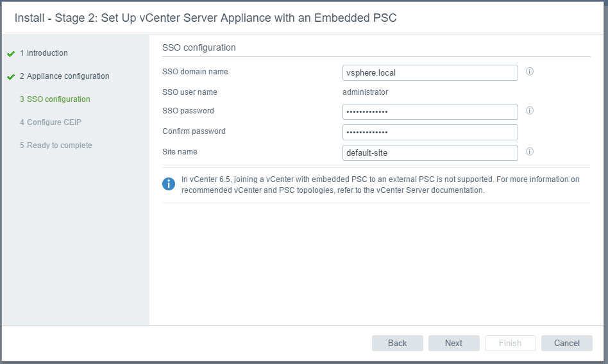Proceed with the Next button

tap(453, 343)
